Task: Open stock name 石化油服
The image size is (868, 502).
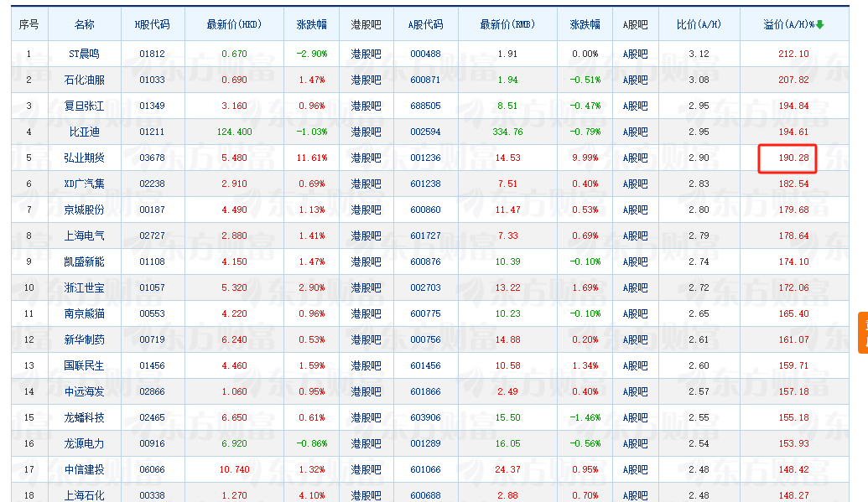Action: click(x=84, y=80)
